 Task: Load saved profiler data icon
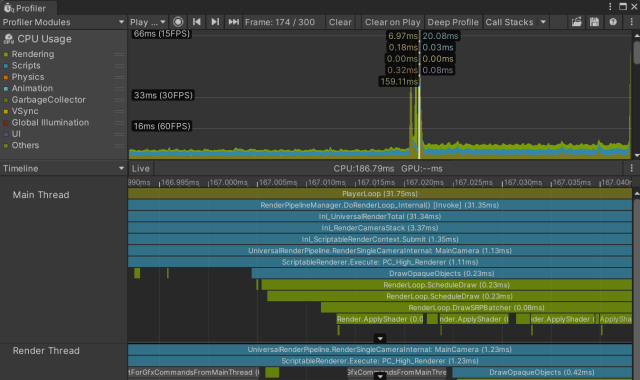pyautogui.click(x=576, y=22)
